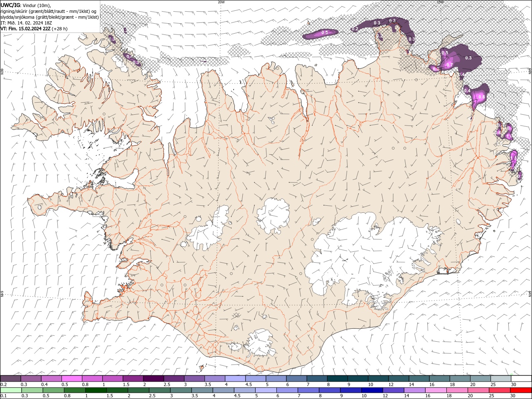Click the grey-green 3–3.5 swatch in lower legend row

point(181,390)
